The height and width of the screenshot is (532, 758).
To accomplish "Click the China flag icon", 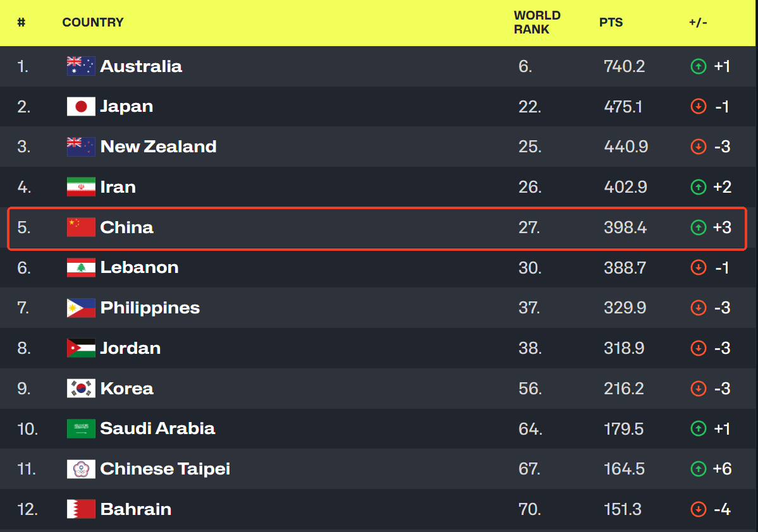I will tap(81, 227).
